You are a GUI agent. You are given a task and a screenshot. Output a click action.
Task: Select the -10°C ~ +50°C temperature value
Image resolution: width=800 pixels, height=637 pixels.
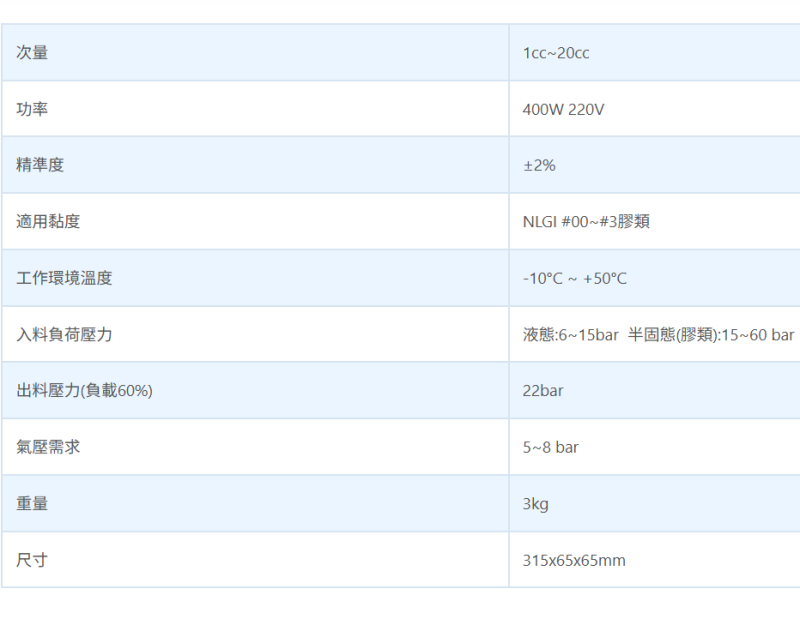[575, 278]
